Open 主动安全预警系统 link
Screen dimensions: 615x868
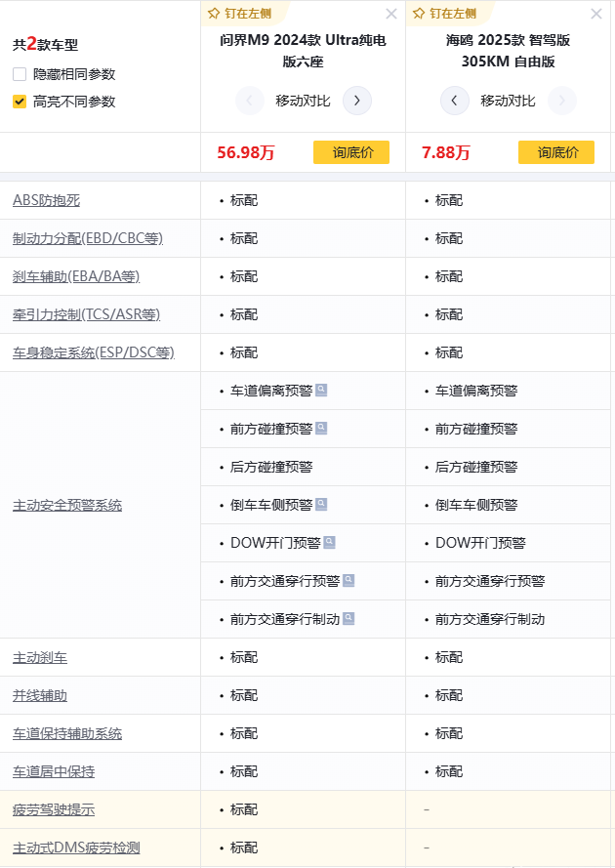click(x=67, y=505)
